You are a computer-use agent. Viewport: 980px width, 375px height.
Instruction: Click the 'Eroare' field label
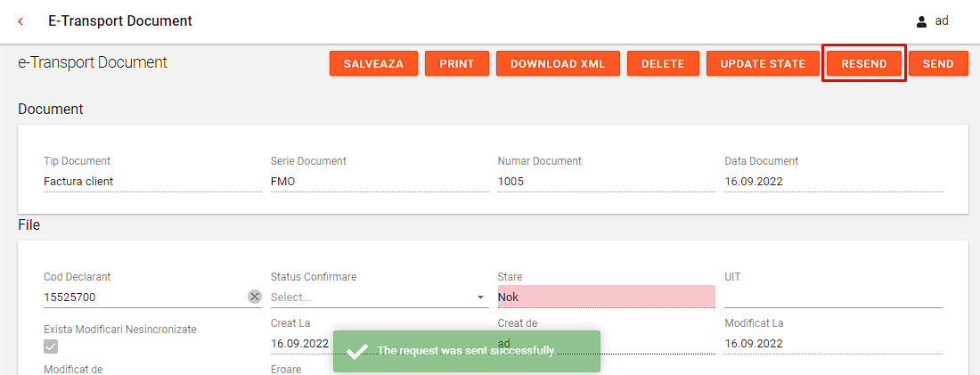coord(286,370)
